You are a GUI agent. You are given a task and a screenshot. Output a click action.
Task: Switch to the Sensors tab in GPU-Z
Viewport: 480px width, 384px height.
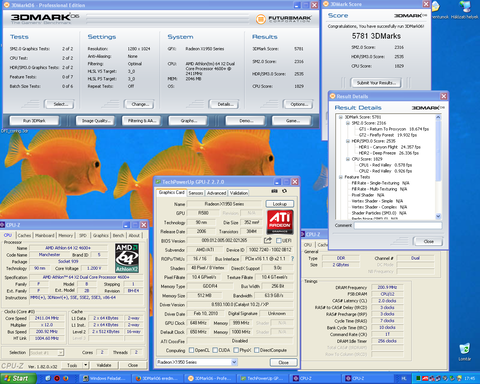pos(196,193)
